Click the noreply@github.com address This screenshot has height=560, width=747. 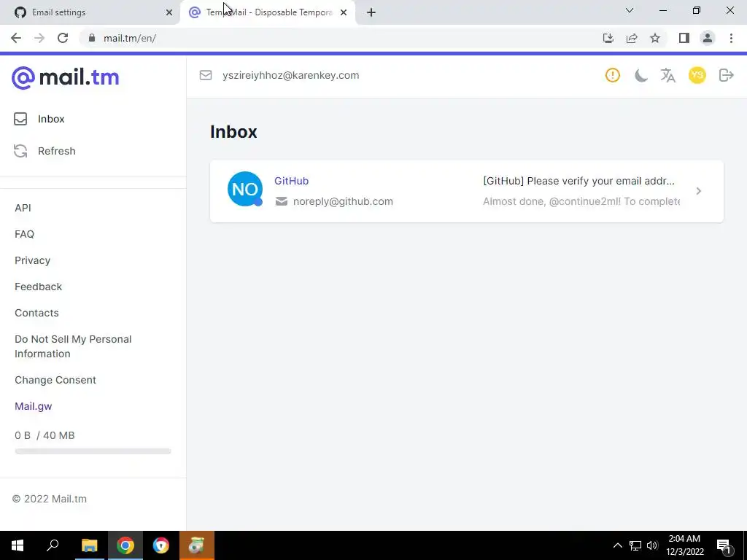(x=343, y=201)
